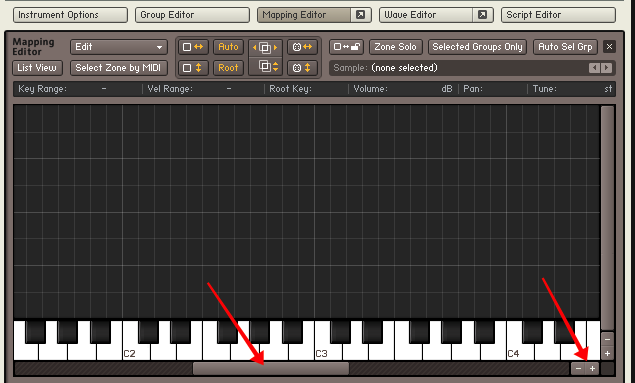Go to previous sample with left arrow
This screenshot has height=383, width=635.
click(x=594, y=68)
